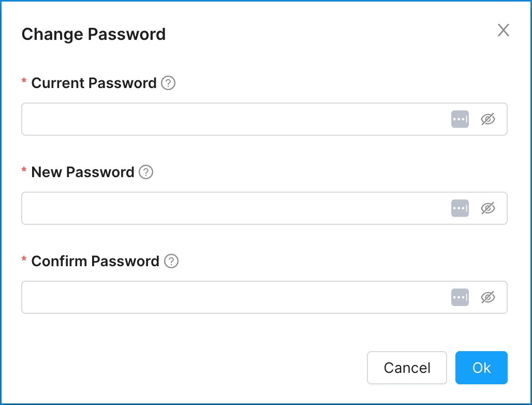The height and width of the screenshot is (405, 532).
Task: Open password manager icon in Confirm Password field
Action: pyautogui.click(x=460, y=297)
